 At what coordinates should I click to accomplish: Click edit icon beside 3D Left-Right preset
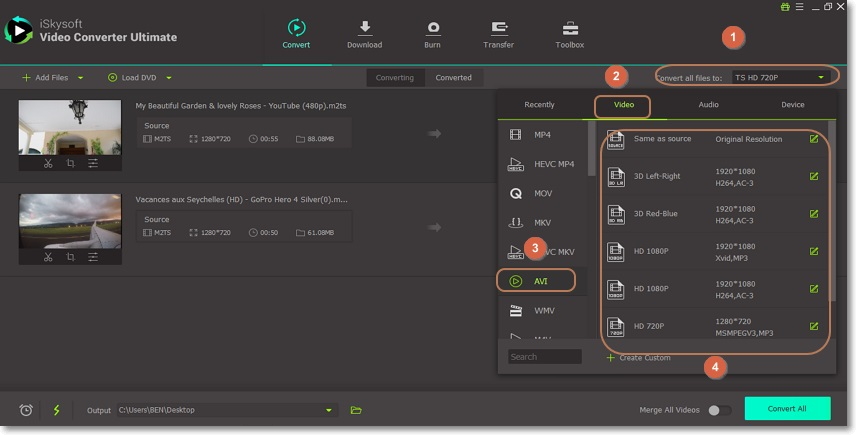[814, 176]
